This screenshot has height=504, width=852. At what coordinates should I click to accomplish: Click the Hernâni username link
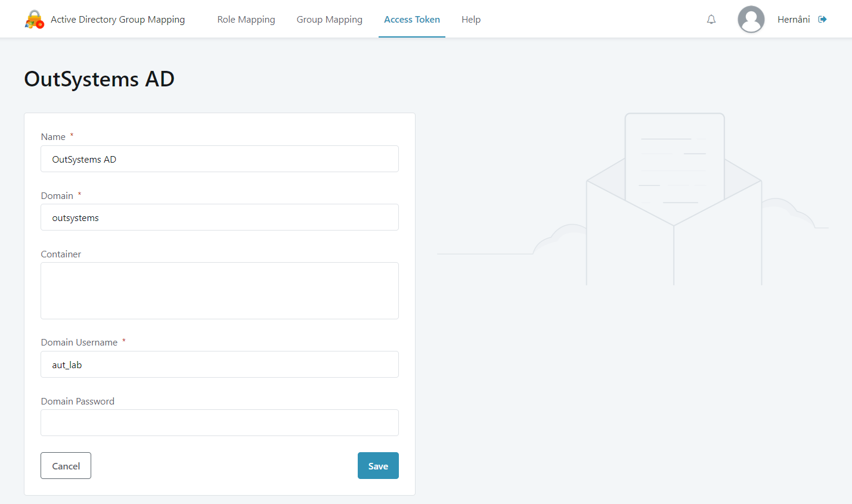tap(794, 20)
